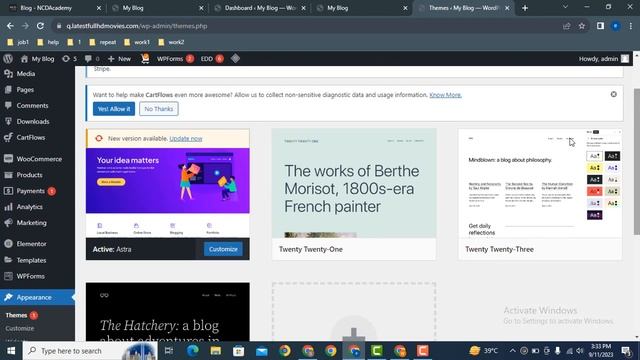Open File Explorer on taskbar
The height and width of the screenshot is (360, 640).
coord(216,351)
